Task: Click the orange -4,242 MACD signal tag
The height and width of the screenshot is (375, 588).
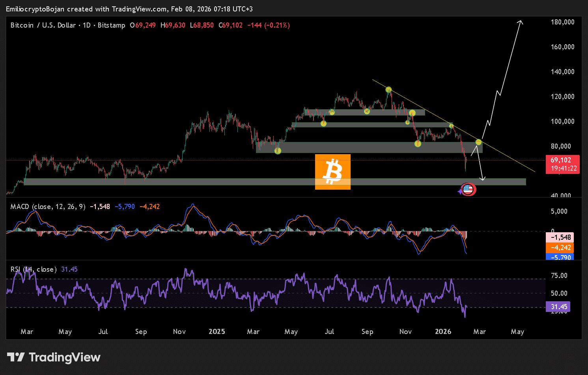Action: tap(559, 248)
